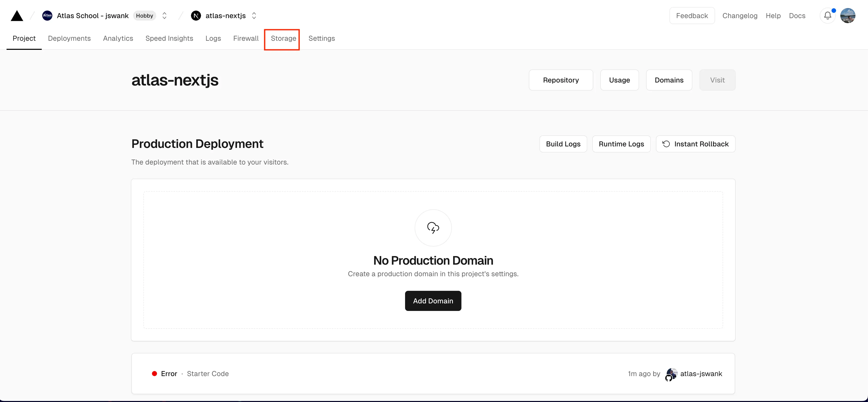Open the Changelog link
Image resolution: width=868 pixels, height=402 pixels.
tap(740, 16)
